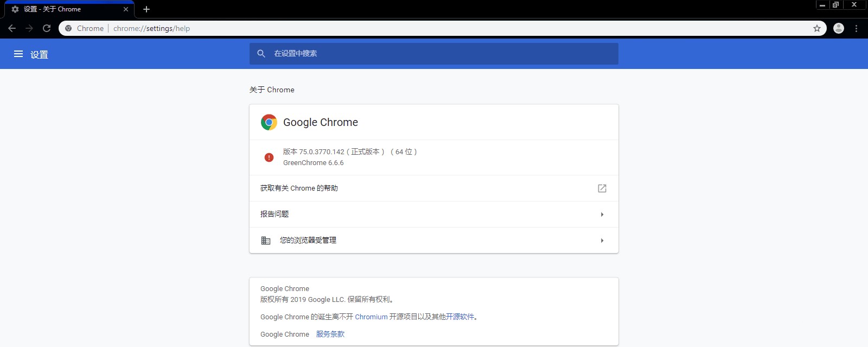868x347 pixels.
Task: Click the GreenChrome 6.6.6 text
Action: 313,163
